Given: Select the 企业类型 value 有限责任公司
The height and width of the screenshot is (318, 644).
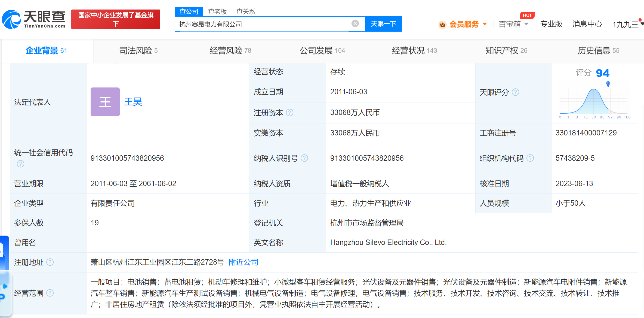Looking at the screenshot, I should 113,203.
